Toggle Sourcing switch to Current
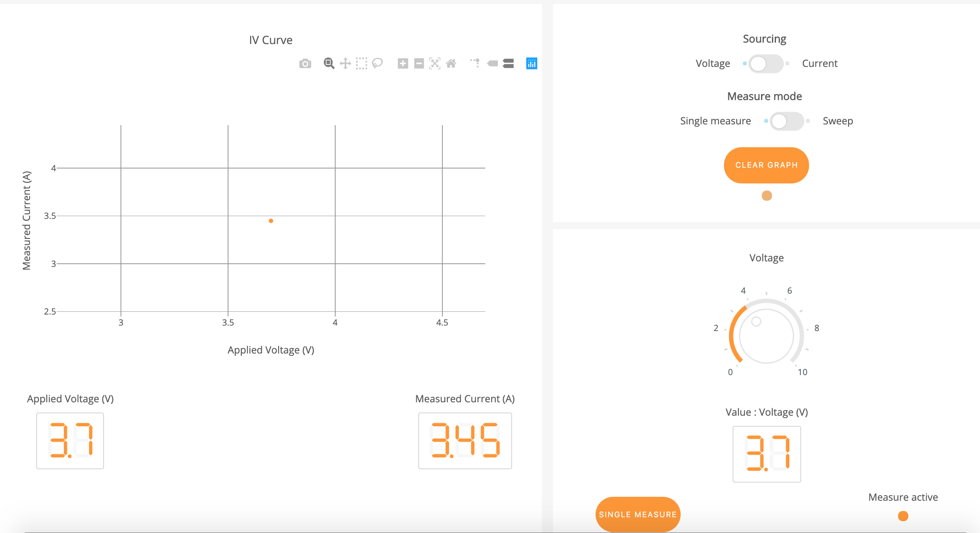 click(x=766, y=63)
